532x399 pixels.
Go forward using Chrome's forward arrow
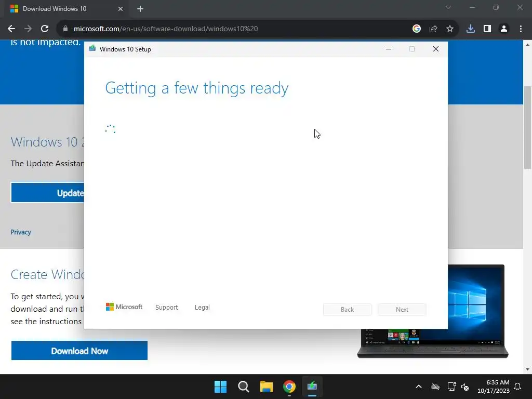pos(28,29)
